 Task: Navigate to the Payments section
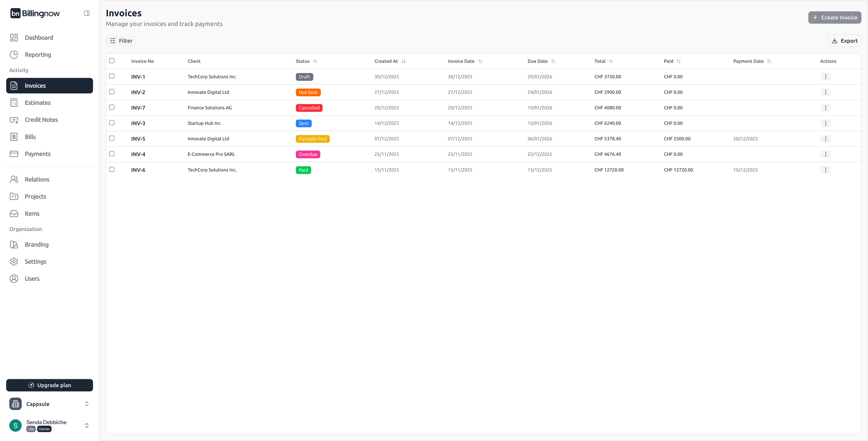click(37, 154)
